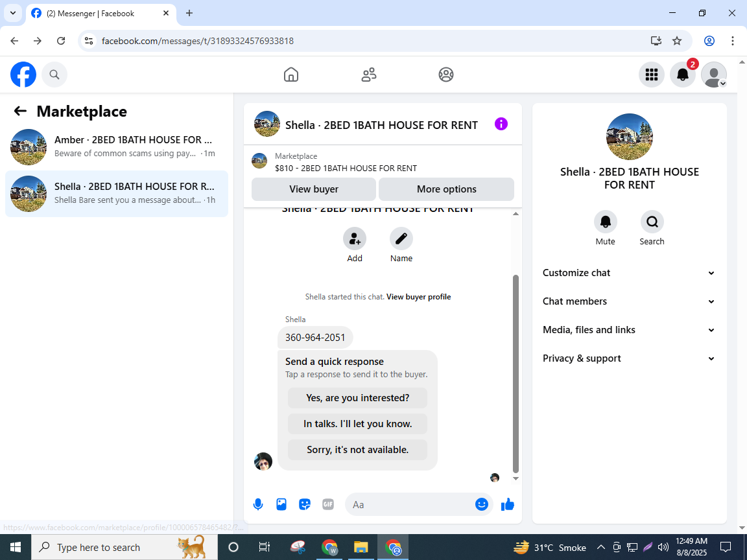The width and height of the screenshot is (747, 560).
Task: Click the browser address bar URL
Action: 198,41
